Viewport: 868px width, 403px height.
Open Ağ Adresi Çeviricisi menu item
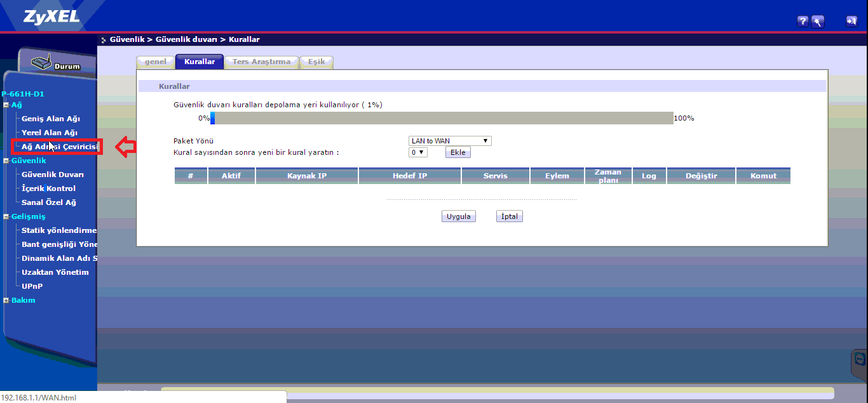(60, 147)
